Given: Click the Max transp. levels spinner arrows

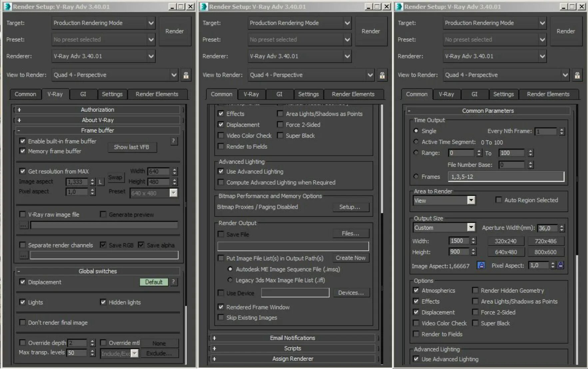Looking at the screenshot, I should pyautogui.click(x=93, y=353).
